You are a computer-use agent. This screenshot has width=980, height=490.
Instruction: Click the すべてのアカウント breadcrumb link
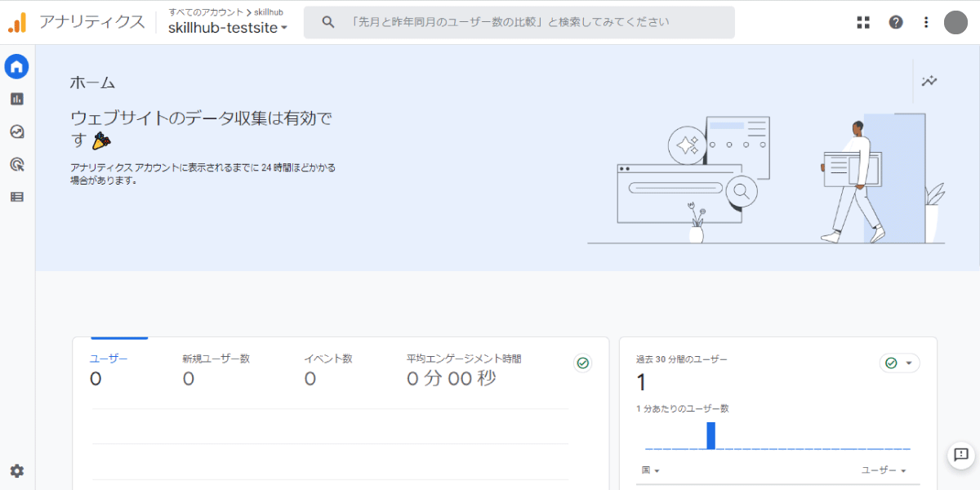coord(206,12)
